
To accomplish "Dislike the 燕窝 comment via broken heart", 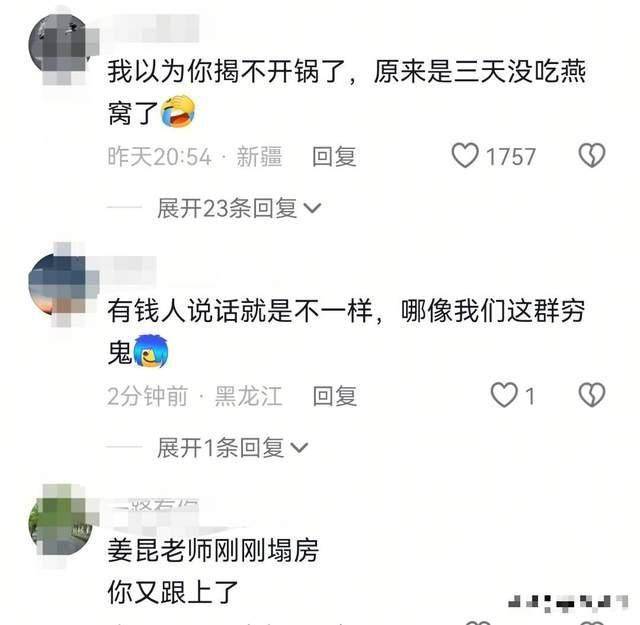I will (592, 155).
